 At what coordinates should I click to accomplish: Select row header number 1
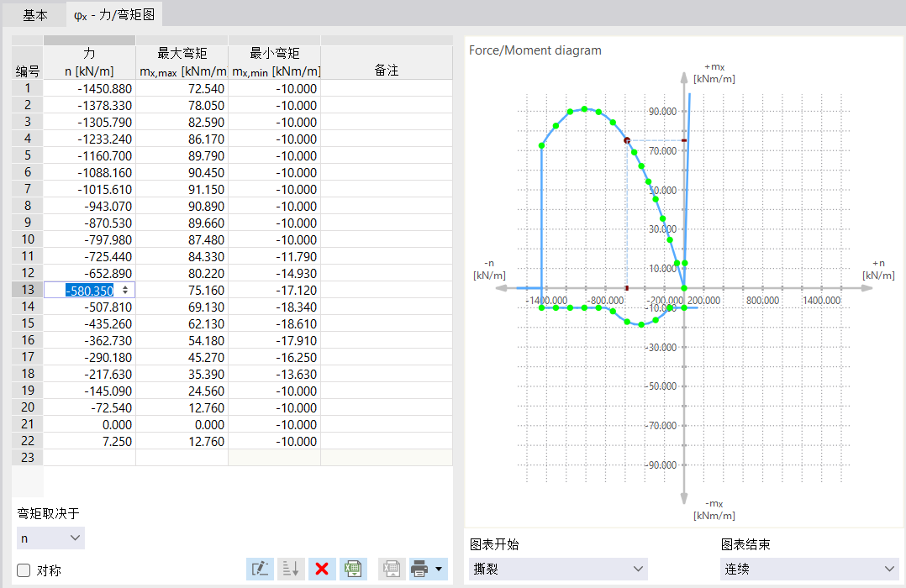(27, 88)
